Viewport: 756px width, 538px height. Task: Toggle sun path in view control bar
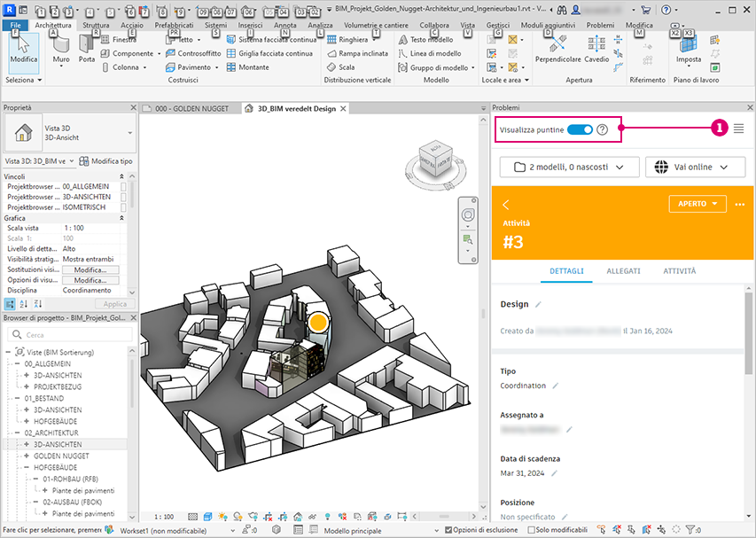222,517
